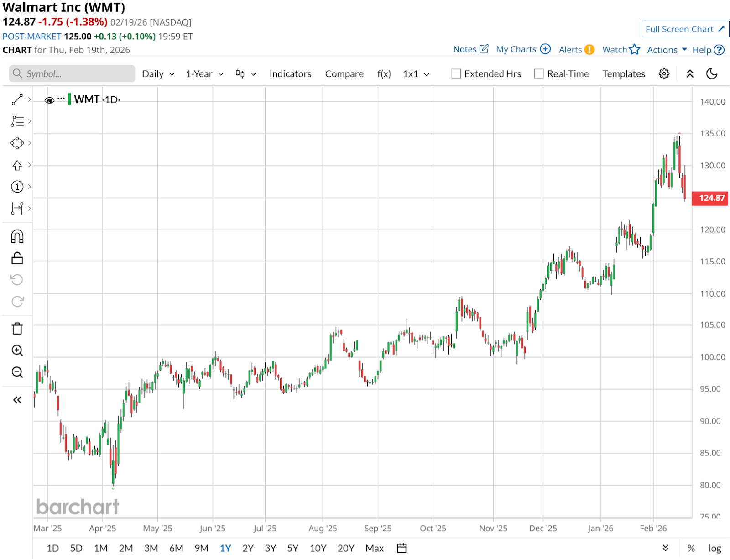
Task: Select the 6M time range tab
Action: (176, 548)
